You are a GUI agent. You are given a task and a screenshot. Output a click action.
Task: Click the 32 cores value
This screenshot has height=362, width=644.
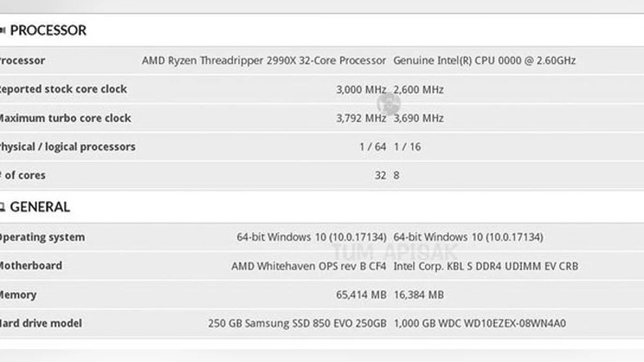[x=380, y=175]
